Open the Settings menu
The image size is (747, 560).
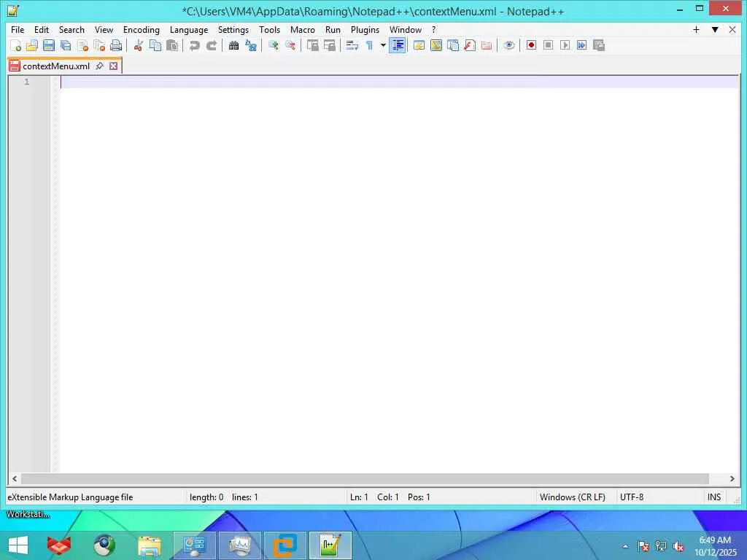pos(233,29)
